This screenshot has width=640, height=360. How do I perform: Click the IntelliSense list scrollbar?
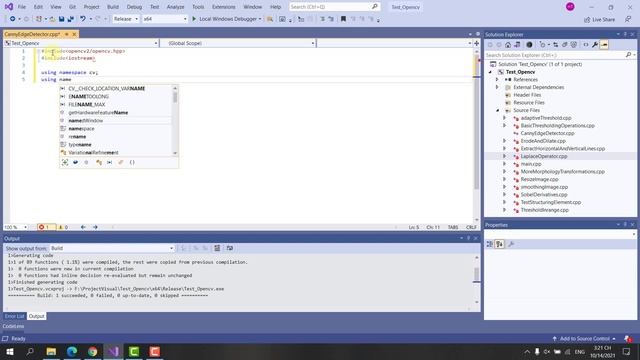175,120
